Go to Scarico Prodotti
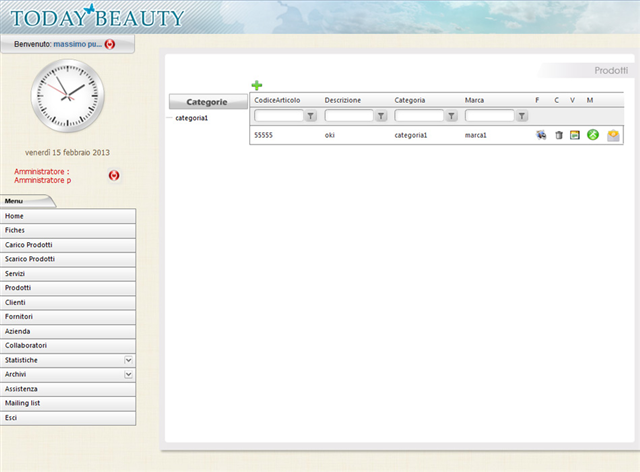Image resolution: width=640 pixels, height=472 pixels. (x=68, y=259)
